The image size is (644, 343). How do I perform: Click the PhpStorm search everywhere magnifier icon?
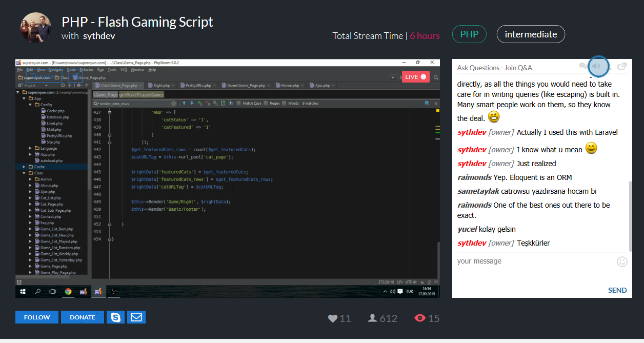click(x=436, y=77)
